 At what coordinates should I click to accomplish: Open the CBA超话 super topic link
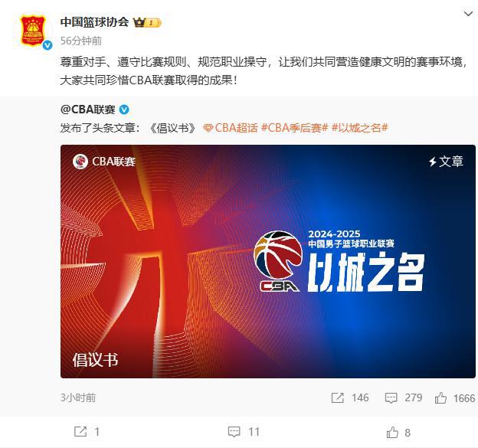(x=231, y=128)
